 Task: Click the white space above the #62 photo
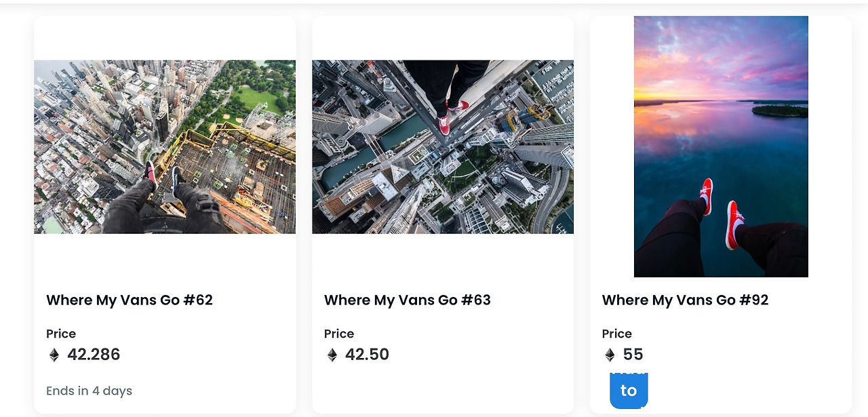(165, 39)
